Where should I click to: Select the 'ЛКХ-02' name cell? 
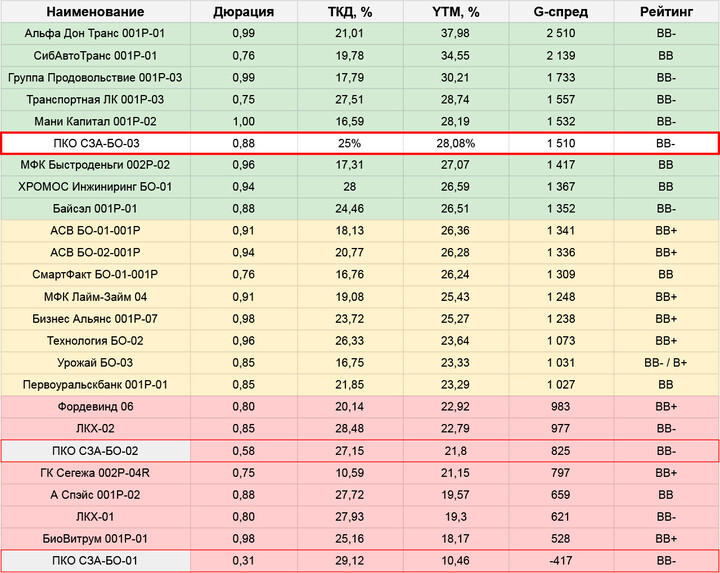point(96,429)
